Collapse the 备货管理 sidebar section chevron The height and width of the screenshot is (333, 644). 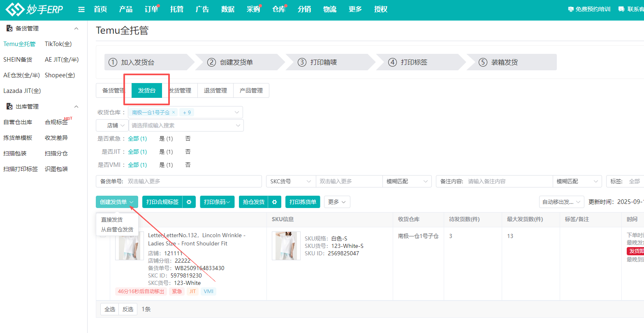tap(76, 28)
